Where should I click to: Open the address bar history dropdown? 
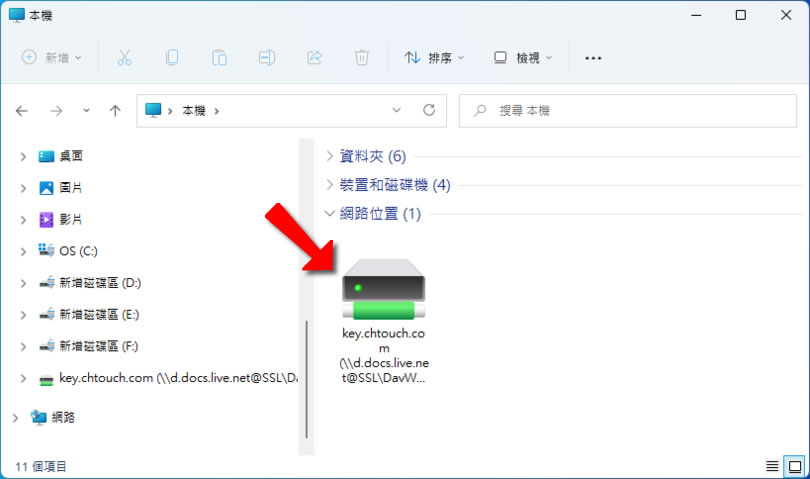pos(396,110)
